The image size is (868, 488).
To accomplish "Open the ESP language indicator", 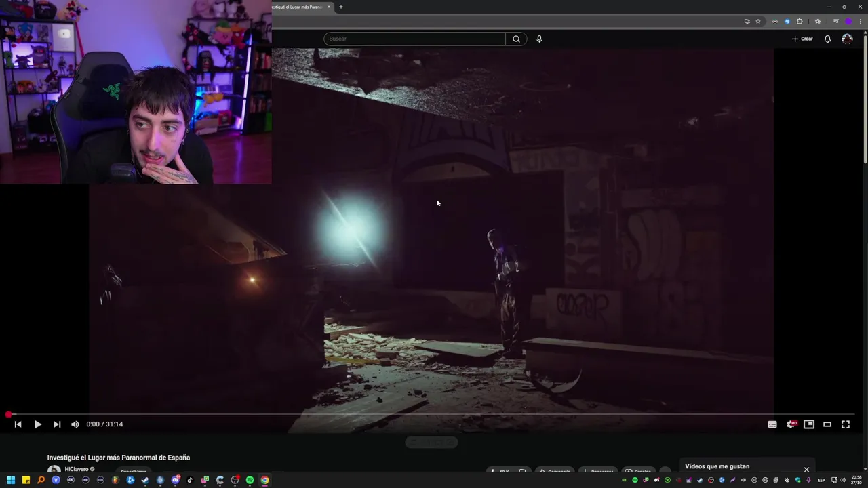I will (821, 480).
